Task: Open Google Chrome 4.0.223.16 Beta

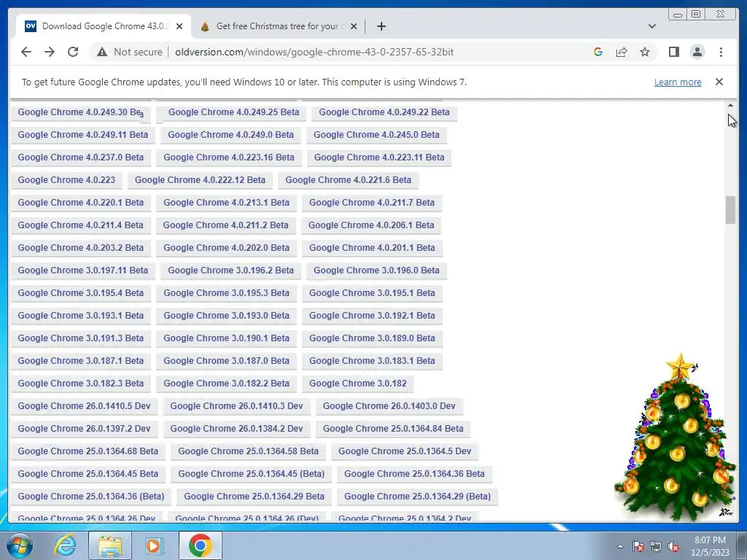Action: coord(228,157)
